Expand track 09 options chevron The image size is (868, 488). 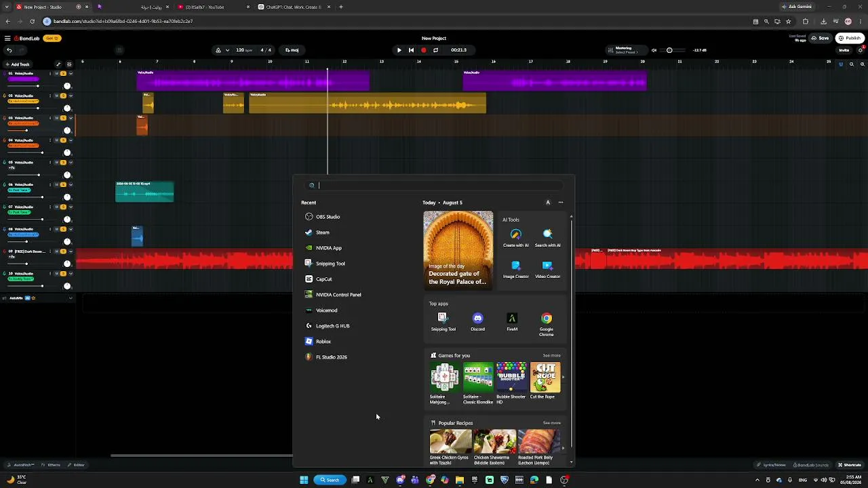[71, 251]
